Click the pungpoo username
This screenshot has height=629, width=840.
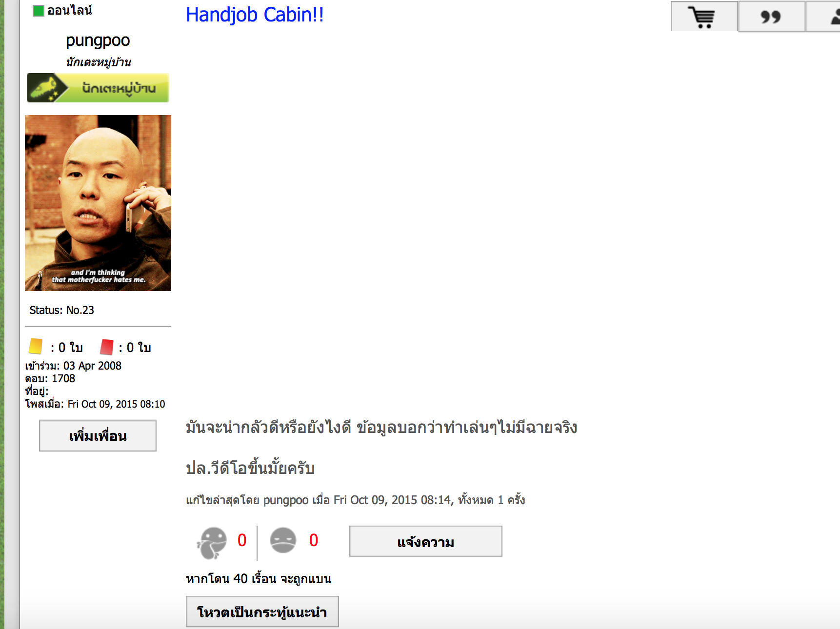pos(98,40)
